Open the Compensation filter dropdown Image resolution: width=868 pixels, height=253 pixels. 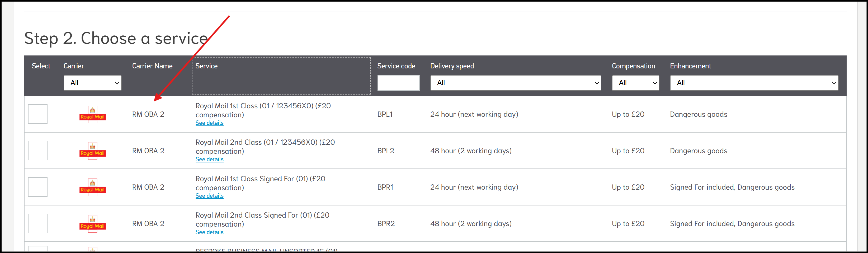tap(635, 83)
